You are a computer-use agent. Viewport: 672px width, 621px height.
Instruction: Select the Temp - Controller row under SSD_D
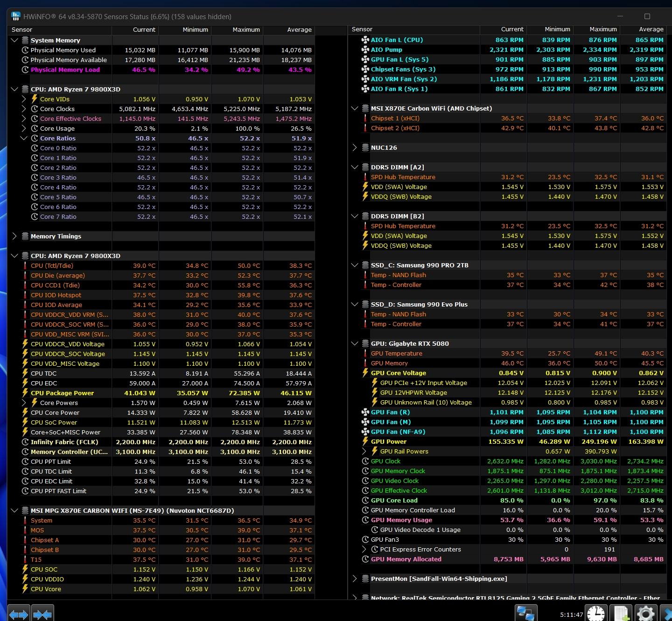tap(507, 324)
